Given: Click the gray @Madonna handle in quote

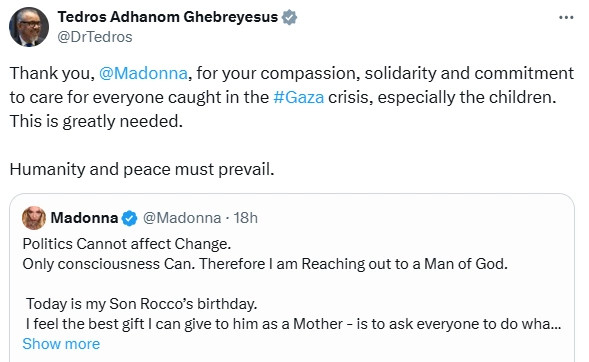Looking at the screenshot, I should (x=182, y=218).
